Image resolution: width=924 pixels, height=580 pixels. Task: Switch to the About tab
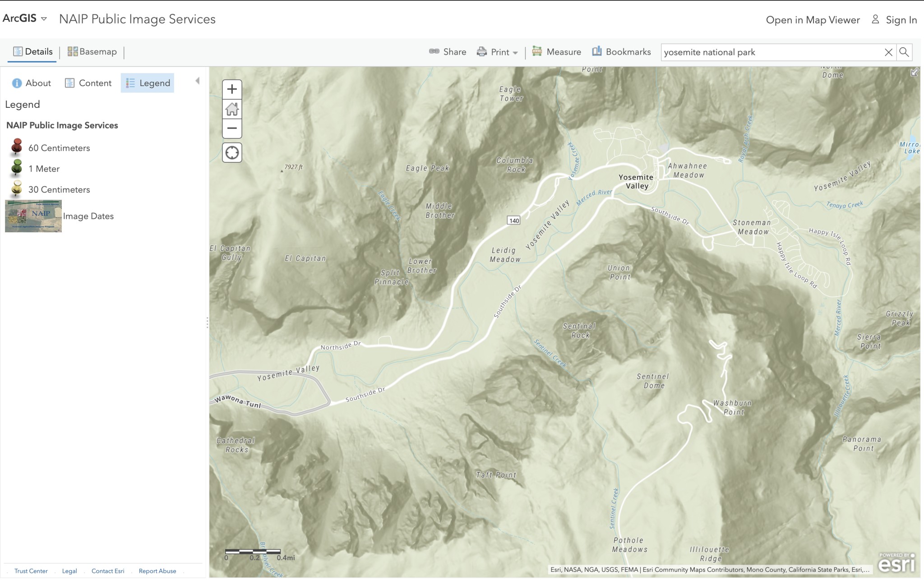click(32, 83)
